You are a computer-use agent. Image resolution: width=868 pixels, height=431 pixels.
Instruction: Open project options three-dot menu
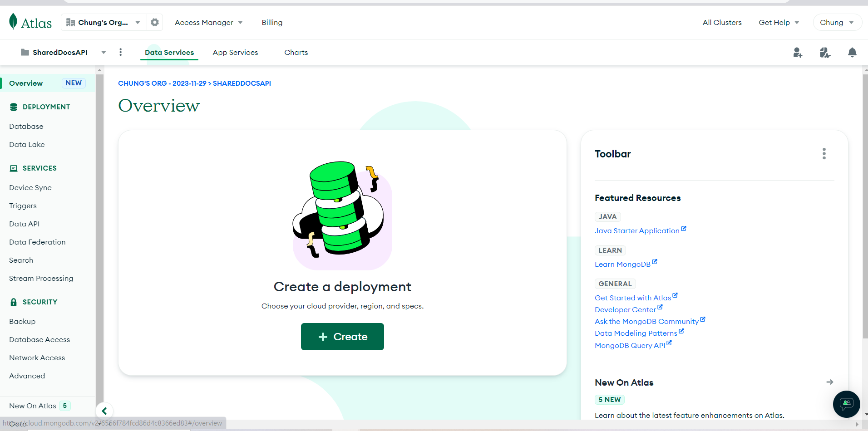point(120,52)
